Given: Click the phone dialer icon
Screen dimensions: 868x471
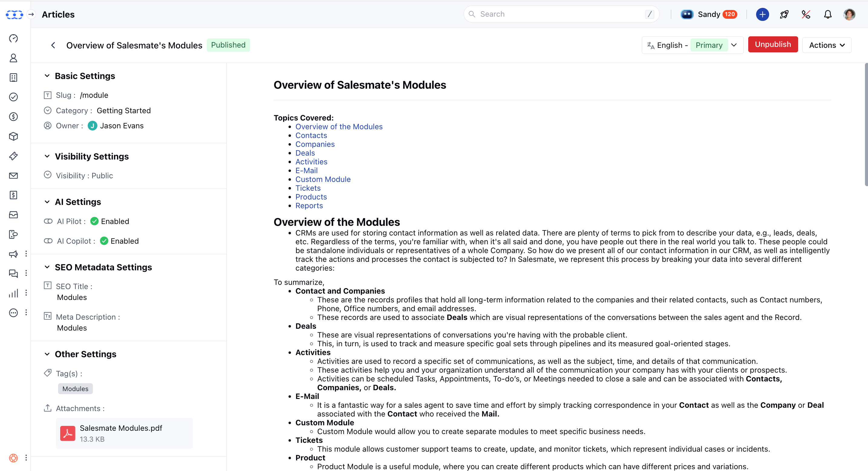Looking at the screenshot, I should point(806,14).
